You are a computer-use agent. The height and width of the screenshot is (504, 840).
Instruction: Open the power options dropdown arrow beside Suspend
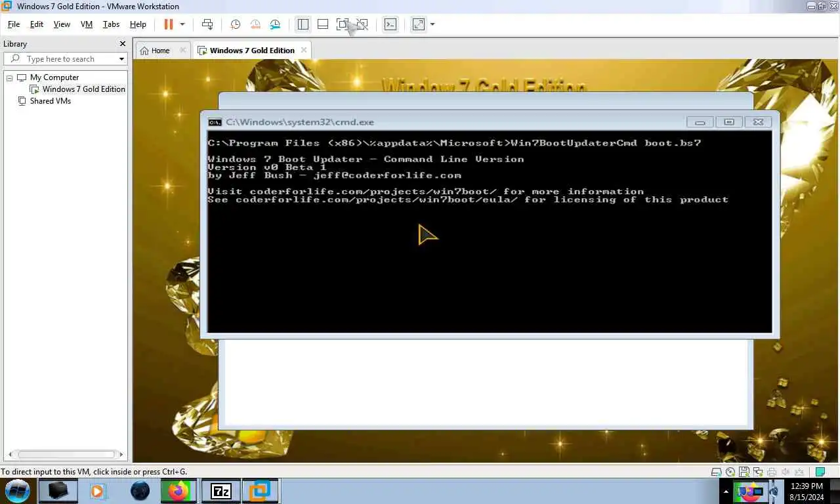(x=182, y=24)
